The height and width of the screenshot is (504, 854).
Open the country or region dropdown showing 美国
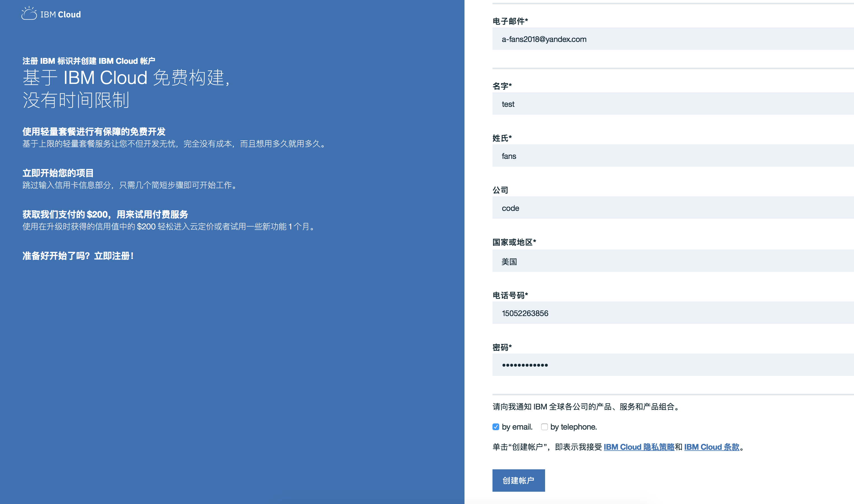673,261
